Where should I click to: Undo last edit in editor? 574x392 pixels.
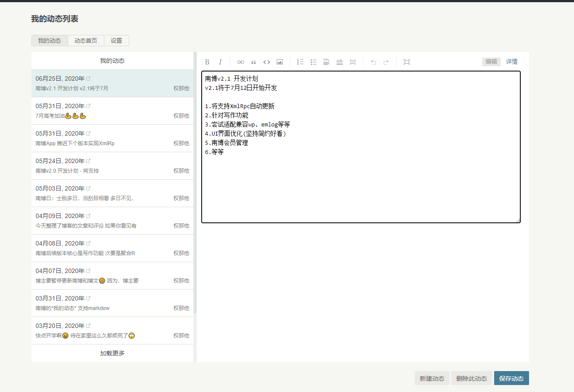pos(373,62)
